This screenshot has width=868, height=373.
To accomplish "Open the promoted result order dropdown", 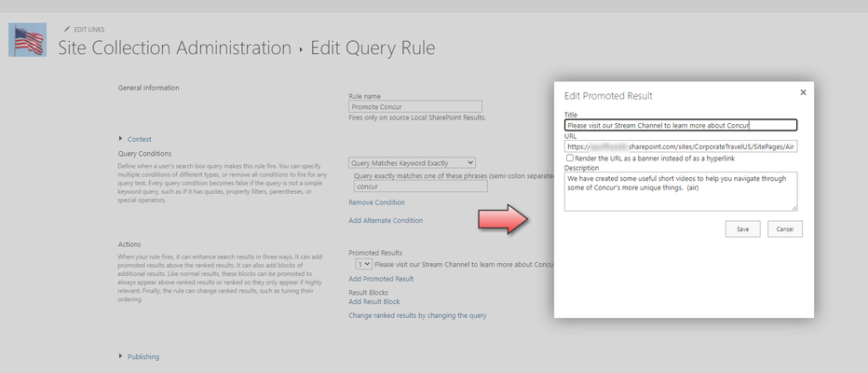I will pos(364,265).
